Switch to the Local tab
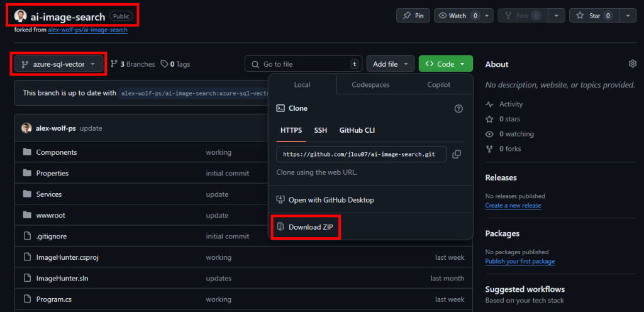Image resolution: width=644 pixels, height=312 pixels. [x=303, y=84]
